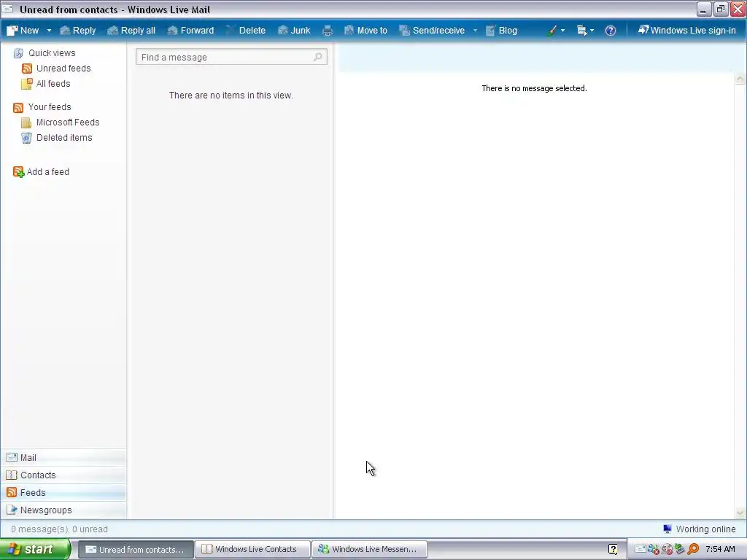
Task: Switch to the Feeds section
Action: tap(63, 492)
